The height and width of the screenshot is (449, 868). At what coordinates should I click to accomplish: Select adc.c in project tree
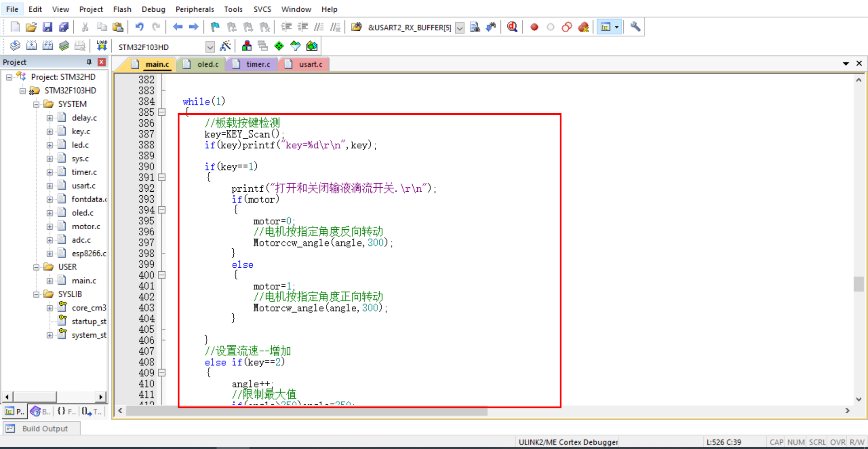(x=81, y=240)
